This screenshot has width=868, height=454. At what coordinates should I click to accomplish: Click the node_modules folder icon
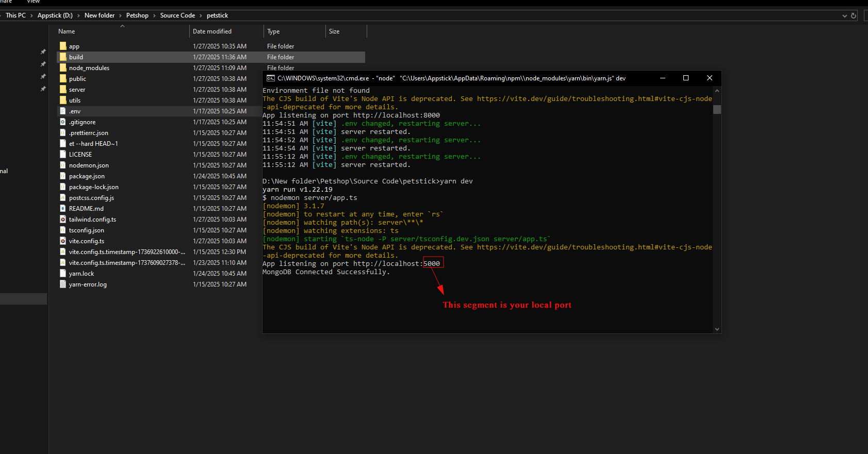pos(63,68)
